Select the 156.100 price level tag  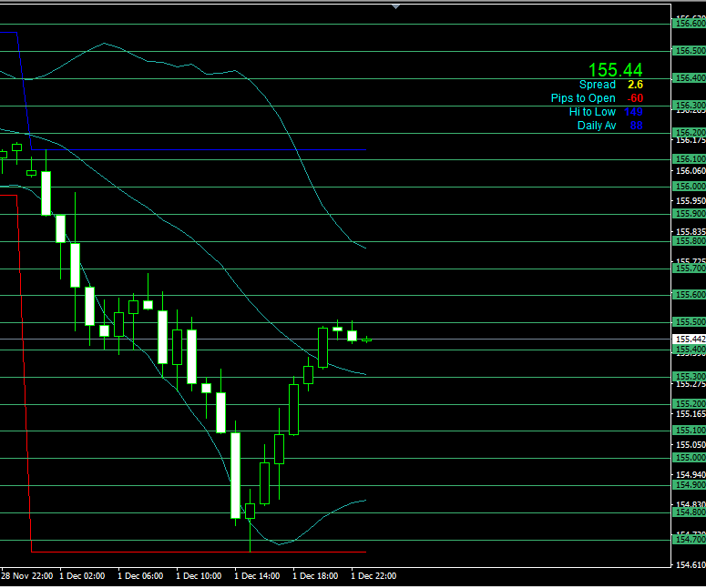click(689, 158)
